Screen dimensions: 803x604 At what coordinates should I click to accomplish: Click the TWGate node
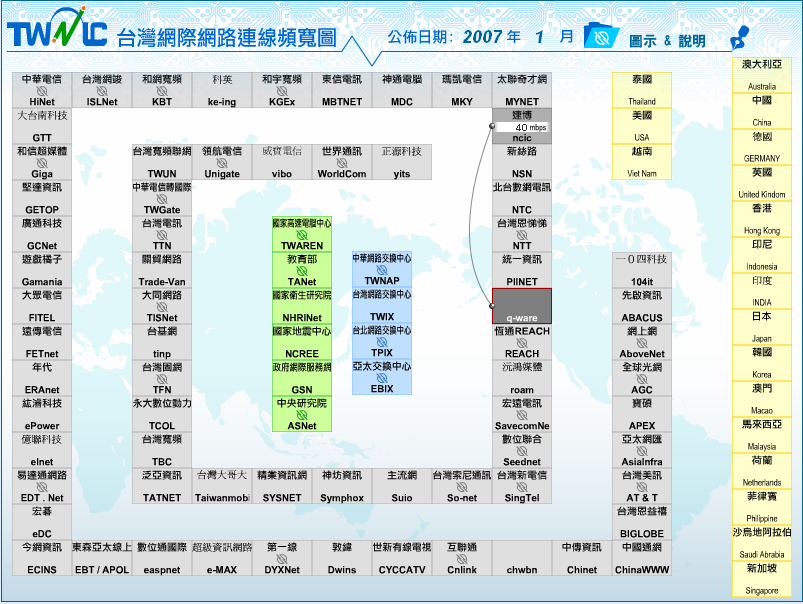pos(162,198)
